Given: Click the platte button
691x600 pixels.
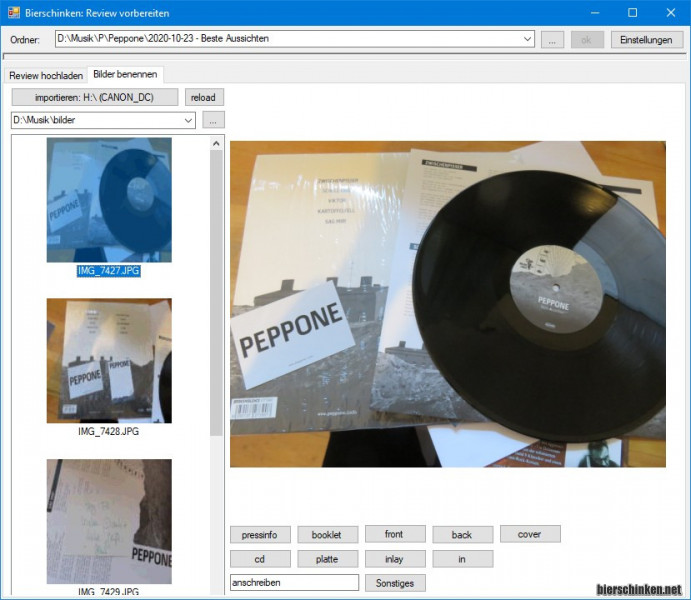Looking at the screenshot, I should click(x=326, y=559).
